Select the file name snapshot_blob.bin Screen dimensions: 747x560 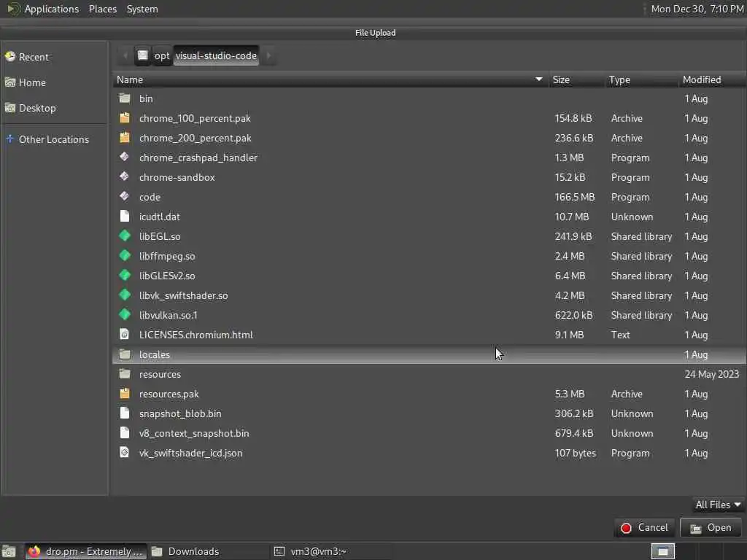[180, 414]
